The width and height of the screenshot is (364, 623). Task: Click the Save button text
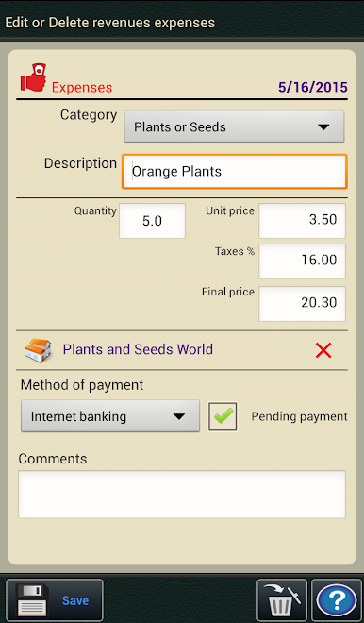(75, 600)
